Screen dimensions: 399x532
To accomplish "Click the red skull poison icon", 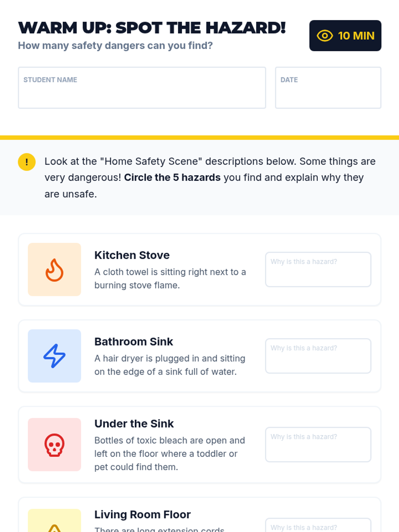I will click(54, 445).
